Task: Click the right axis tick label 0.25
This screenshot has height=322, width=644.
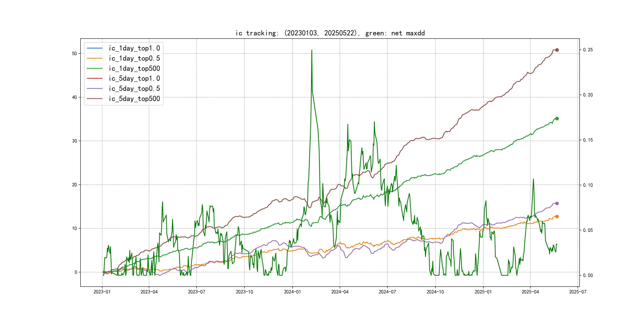Action: 588,50
